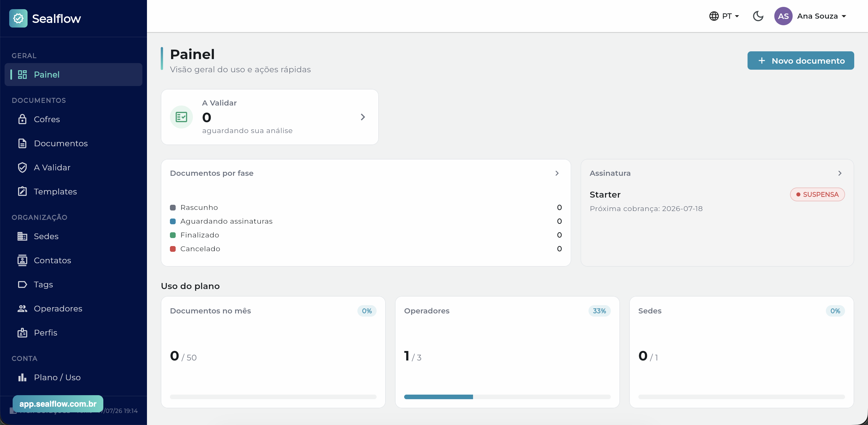Click the SUSPENSA status badge
This screenshot has width=868, height=425.
[x=817, y=194]
